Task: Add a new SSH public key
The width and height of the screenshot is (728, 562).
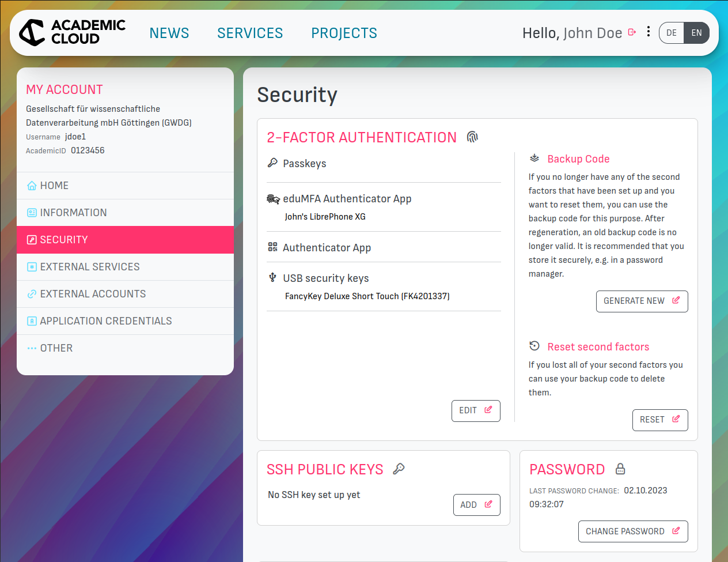Action: (476, 504)
